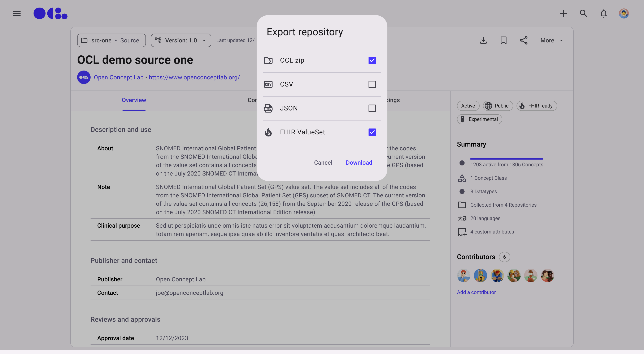Open the More dropdown menu
The width and height of the screenshot is (644, 354).
point(552,40)
